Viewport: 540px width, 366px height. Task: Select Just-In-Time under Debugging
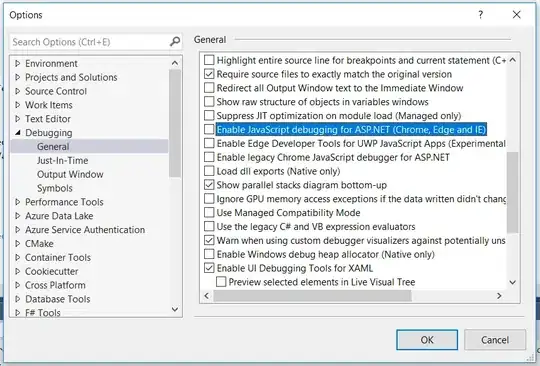[63, 160]
